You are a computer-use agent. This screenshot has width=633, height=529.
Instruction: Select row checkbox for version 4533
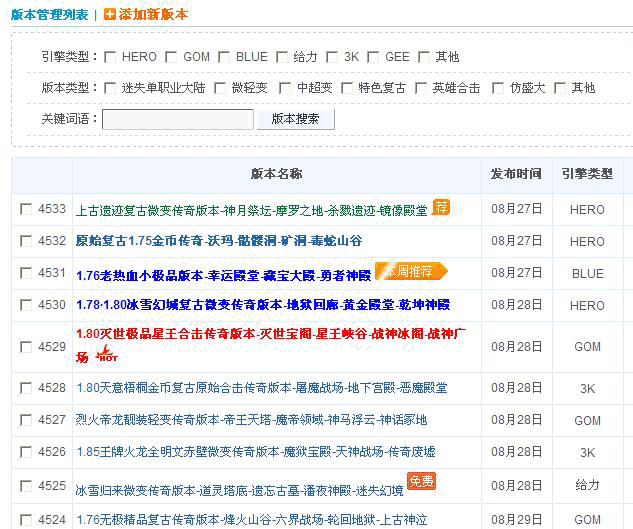point(26,209)
